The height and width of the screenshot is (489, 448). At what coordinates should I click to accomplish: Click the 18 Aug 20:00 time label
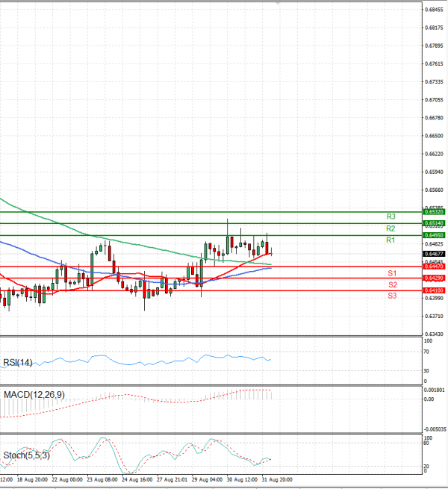point(32,479)
